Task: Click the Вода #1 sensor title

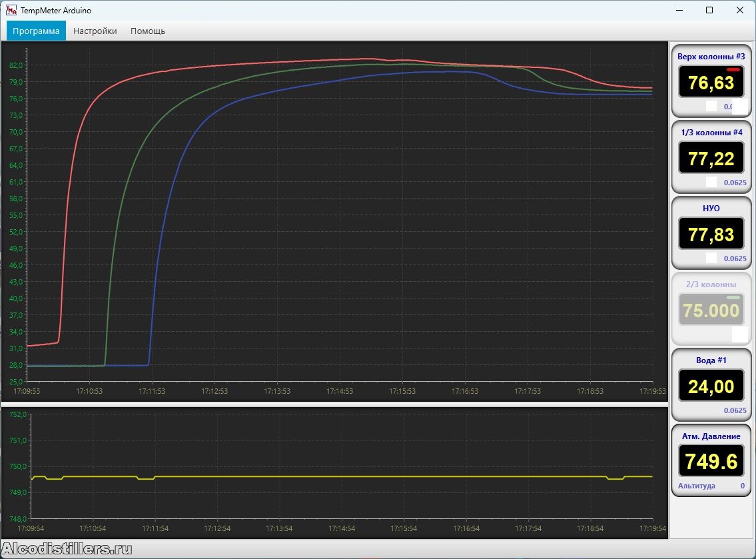Action: click(711, 360)
